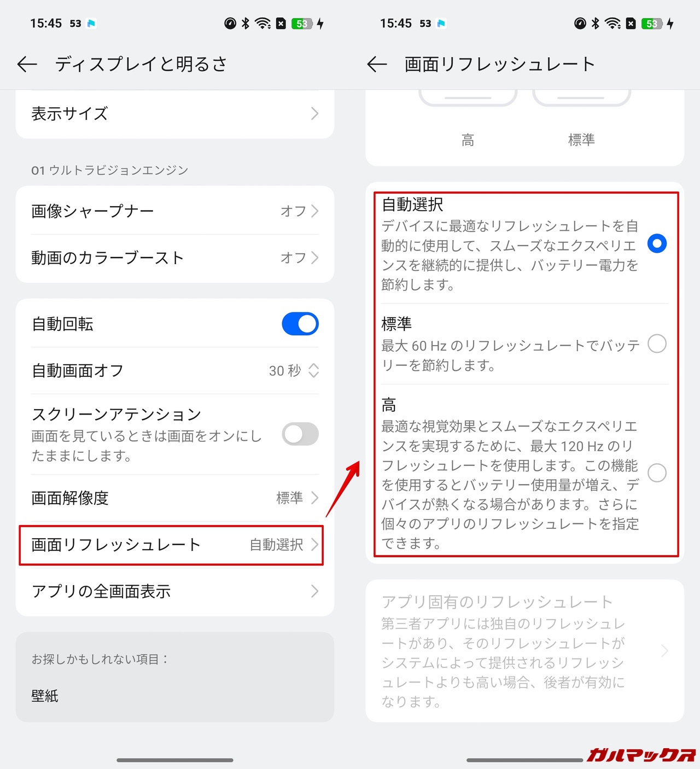Tap the charging bolt icon in right status bar

click(670, 24)
